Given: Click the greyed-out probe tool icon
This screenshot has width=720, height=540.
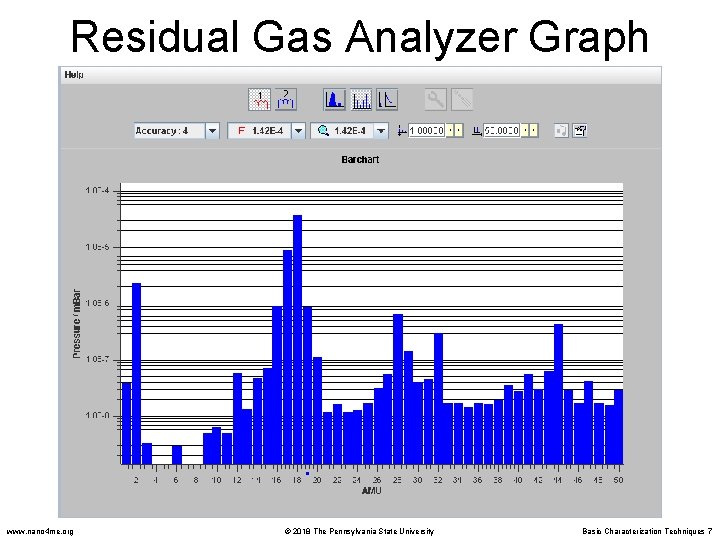Looking at the screenshot, I should [x=462, y=99].
